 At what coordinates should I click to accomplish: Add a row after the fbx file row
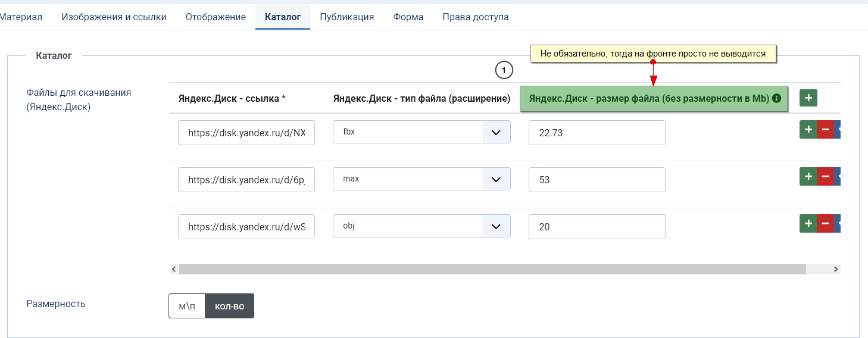coord(808,129)
